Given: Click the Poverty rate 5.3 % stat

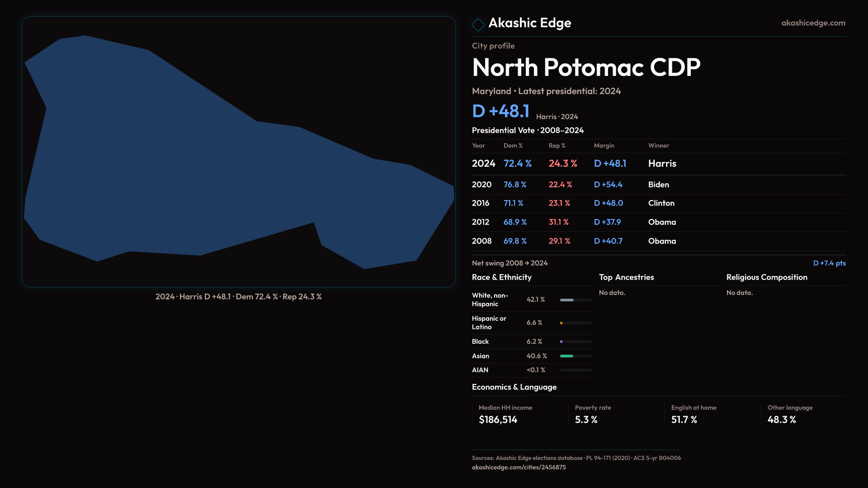Looking at the screenshot, I should point(586,420).
